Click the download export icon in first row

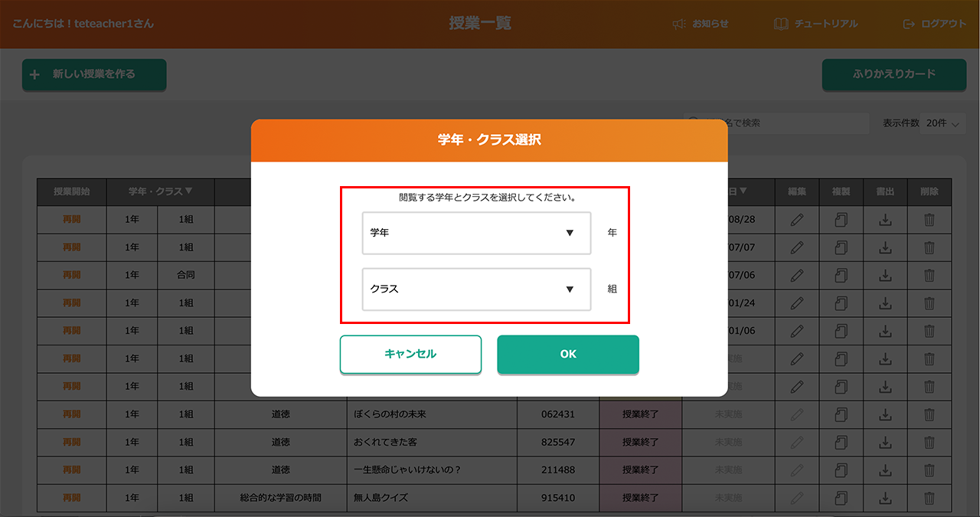click(x=885, y=220)
